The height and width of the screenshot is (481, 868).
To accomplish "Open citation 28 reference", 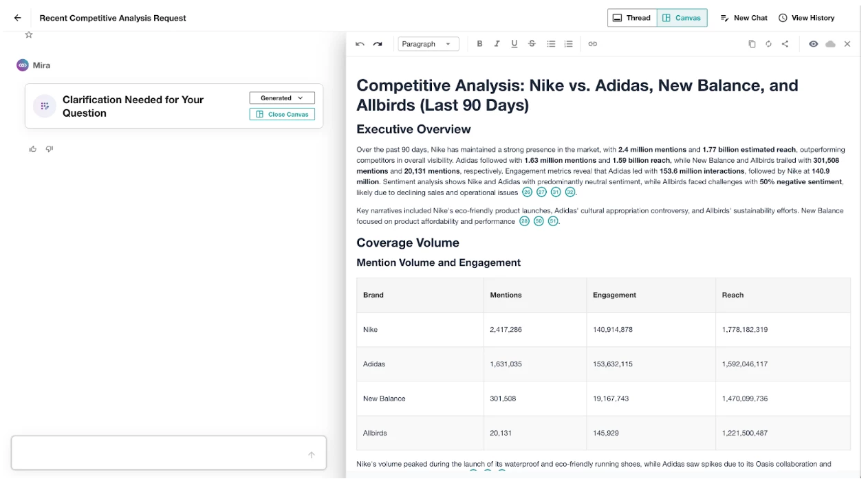I will pos(525,221).
